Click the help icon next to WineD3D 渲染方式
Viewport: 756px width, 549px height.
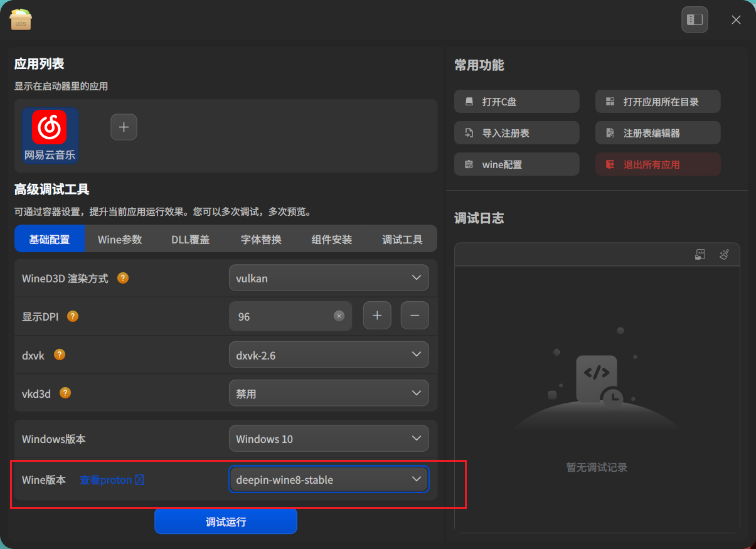pos(123,278)
